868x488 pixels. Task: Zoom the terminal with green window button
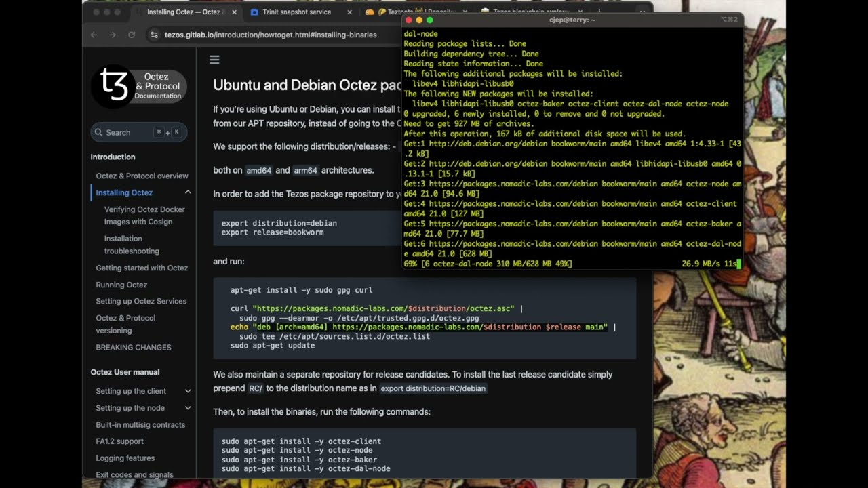(x=430, y=20)
